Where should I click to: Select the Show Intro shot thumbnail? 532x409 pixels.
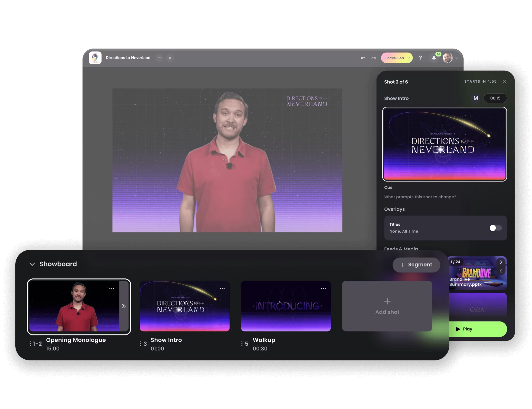(185, 306)
